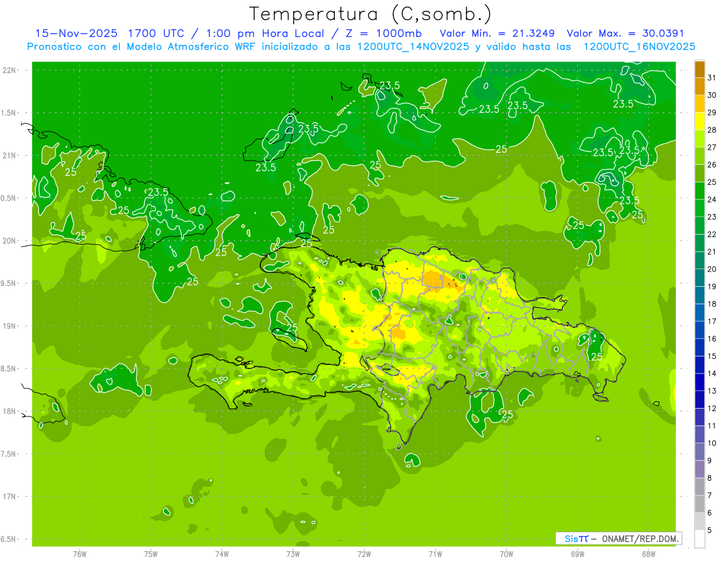The width and height of the screenshot is (728, 562).
Task: Click the '1.5N' latitude axis label
Action: pyautogui.click(x=10, y=113)
